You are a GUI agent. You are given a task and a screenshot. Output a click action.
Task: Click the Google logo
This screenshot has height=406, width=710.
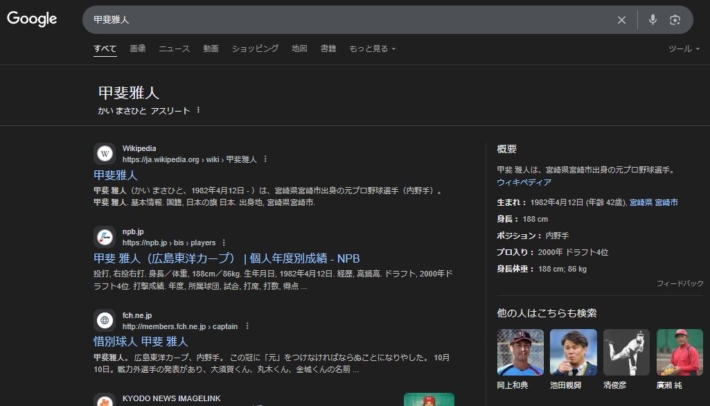pos(32,19)
